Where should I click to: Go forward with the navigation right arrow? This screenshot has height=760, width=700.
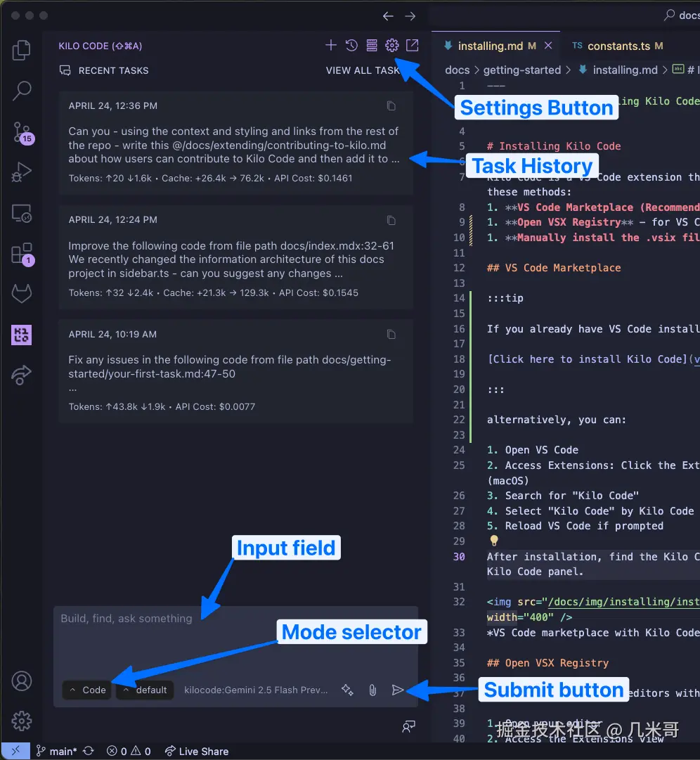click(x=410, y=16)
